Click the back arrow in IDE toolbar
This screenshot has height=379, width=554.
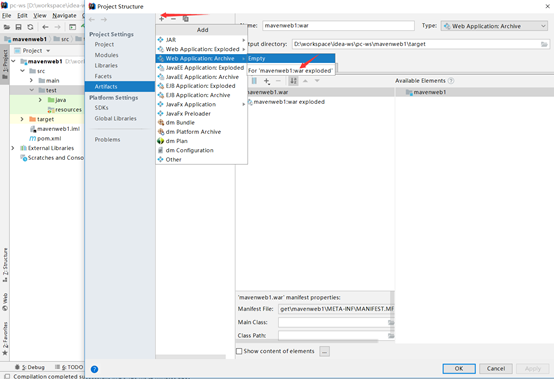(x=45, y=27)
